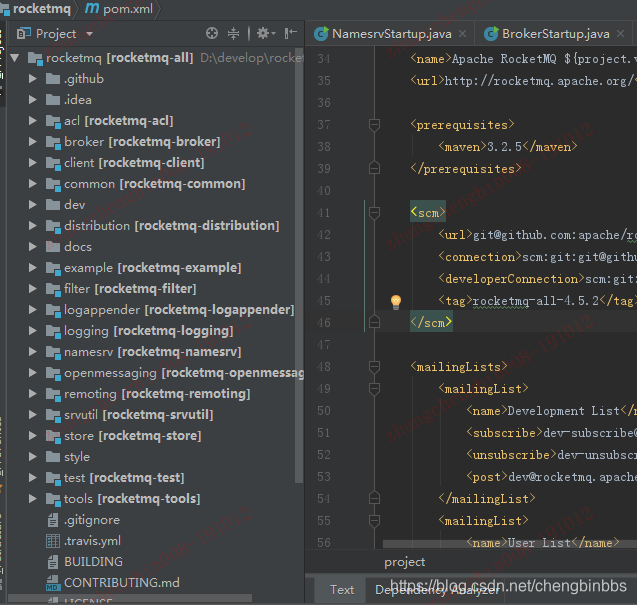Click the Project tree vertical scrollbar

pos(299,264)
